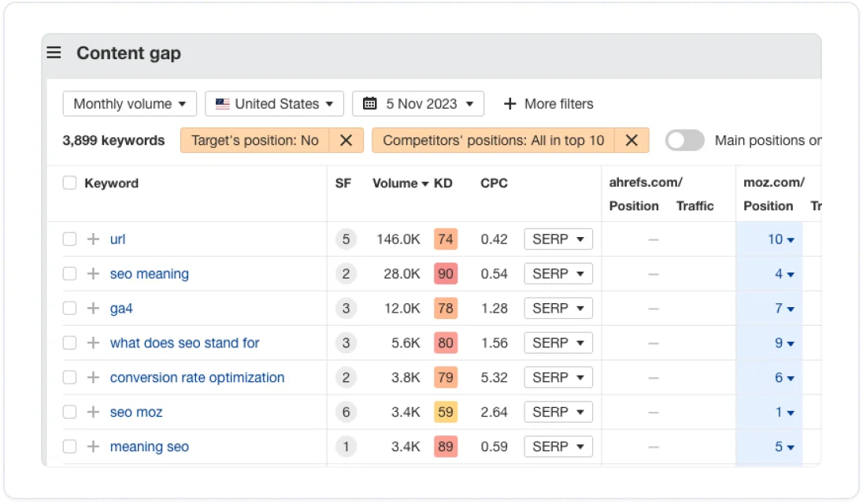This screenshot has width=863, height=504.
Task: Open the moz.com position dropdown showing 1
Action: coord(783,412)
